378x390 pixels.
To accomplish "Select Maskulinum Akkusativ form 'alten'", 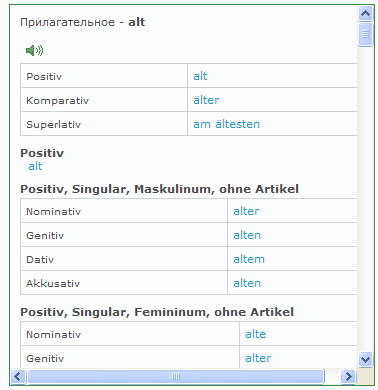I will coord(247,283).
